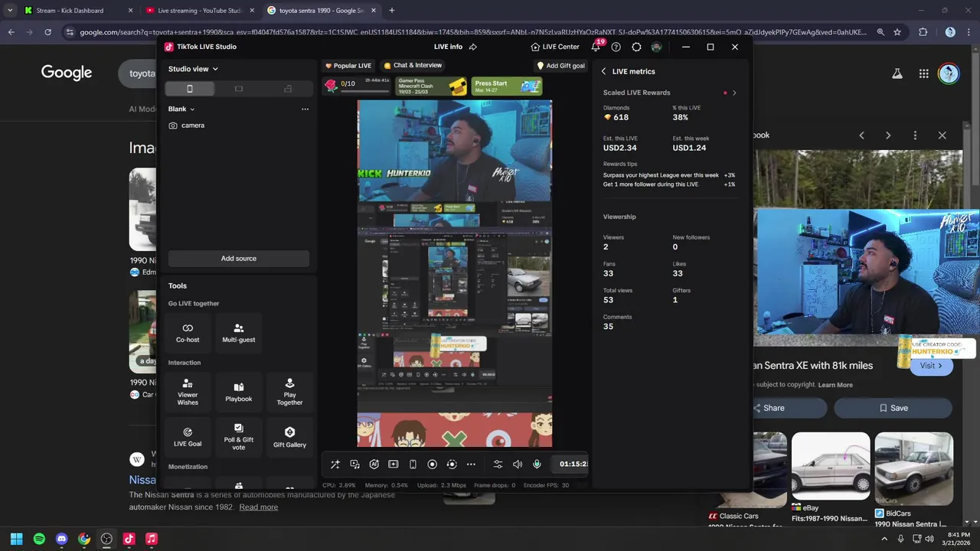The width and height of the screenshot is (980, 551).
Task: Open the help question mark icon
Action: [616, 47]
